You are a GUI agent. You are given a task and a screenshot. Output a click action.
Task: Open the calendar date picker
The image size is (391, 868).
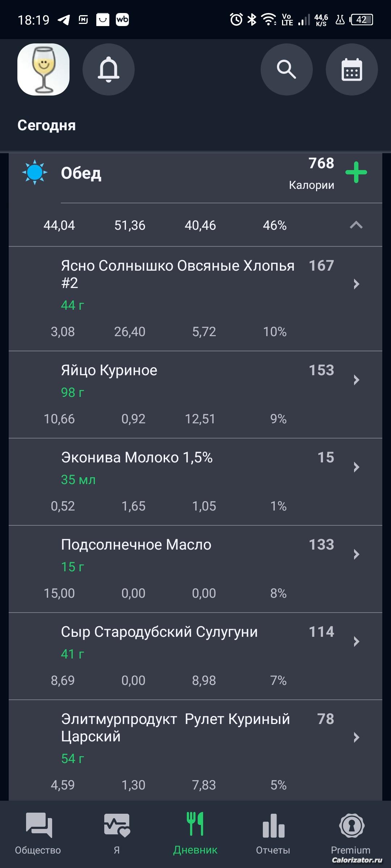[x=352, y=69]
